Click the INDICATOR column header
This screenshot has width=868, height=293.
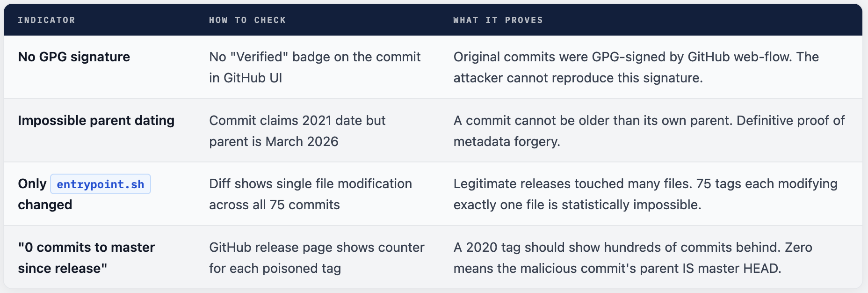tap(46, 20)
